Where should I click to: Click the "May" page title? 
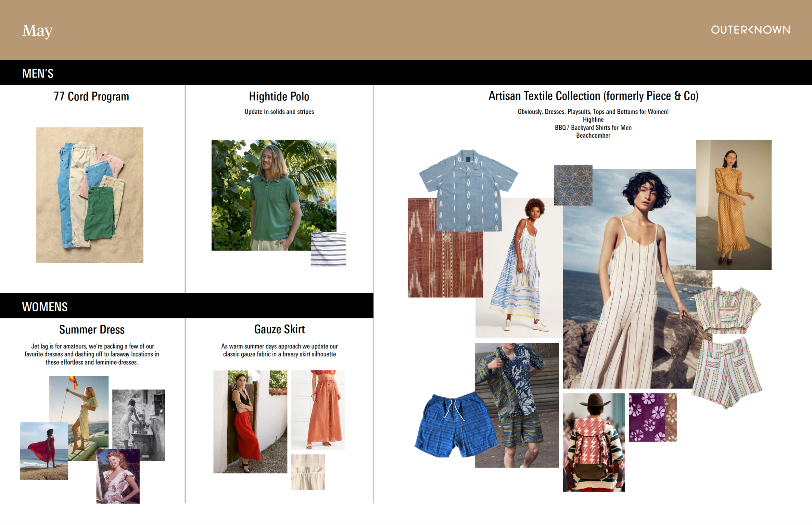click(37, 31)
